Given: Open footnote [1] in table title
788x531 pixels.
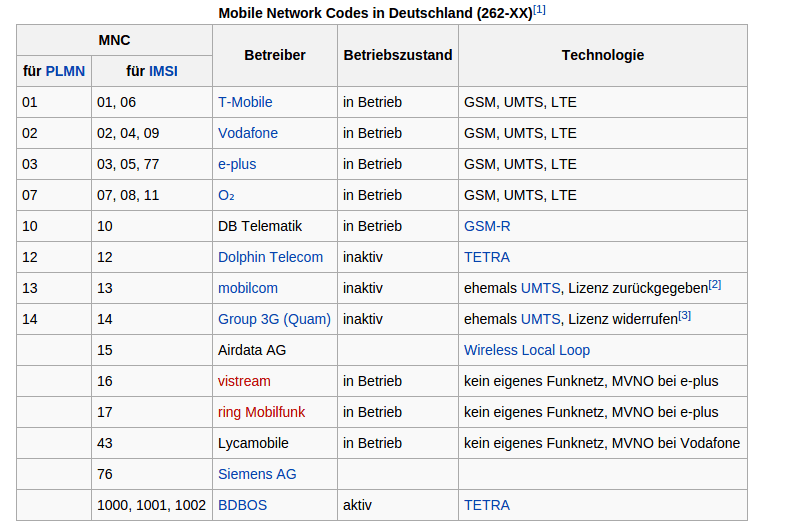Looking at the screenshot, I should [539, 10].
